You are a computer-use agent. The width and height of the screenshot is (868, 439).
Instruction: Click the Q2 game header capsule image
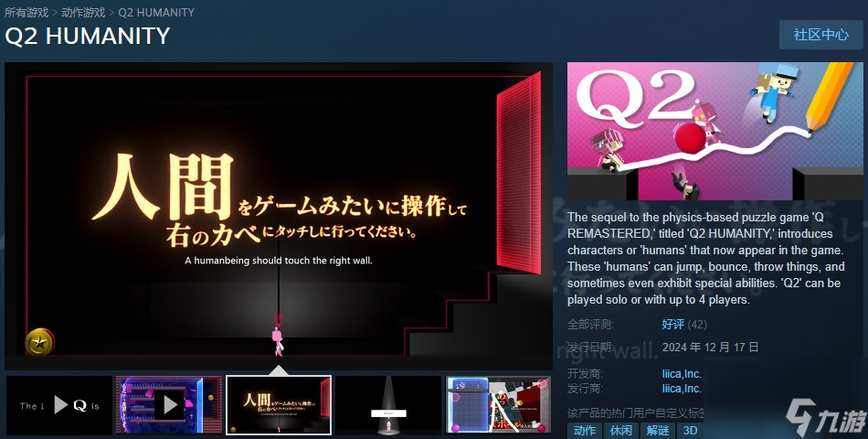pos(715,131)
